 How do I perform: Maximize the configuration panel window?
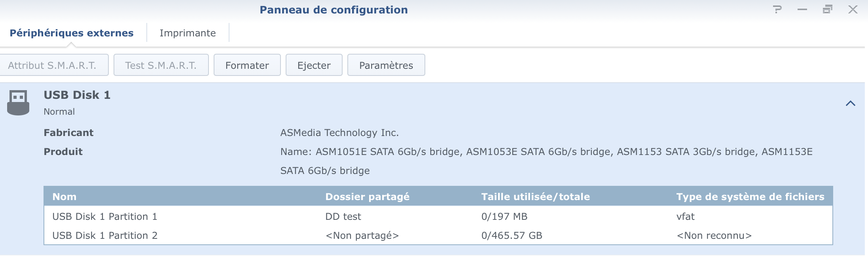(x=828, y=9)
